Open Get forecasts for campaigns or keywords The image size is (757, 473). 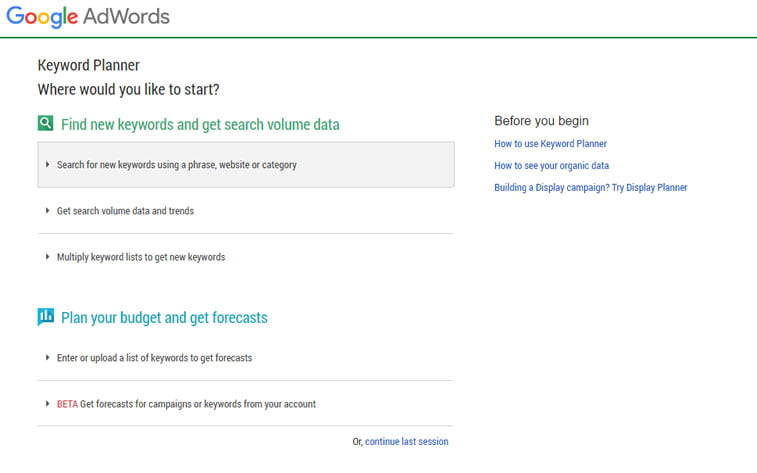click(x=246, y=403)
